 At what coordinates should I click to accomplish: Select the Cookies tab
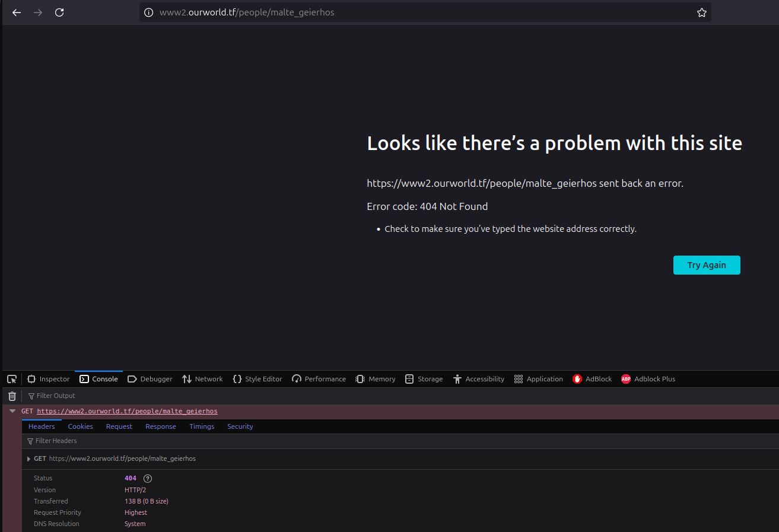(80, 426)
